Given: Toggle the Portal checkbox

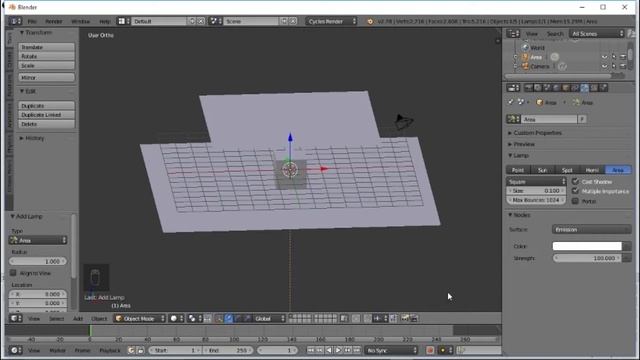Looking at the screenshot, I should point(576,201).
